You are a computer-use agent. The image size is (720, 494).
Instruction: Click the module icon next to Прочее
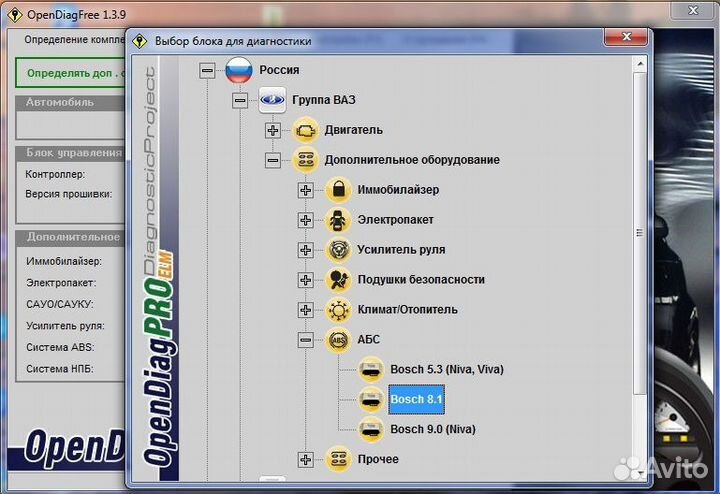(x=338, y=459)
